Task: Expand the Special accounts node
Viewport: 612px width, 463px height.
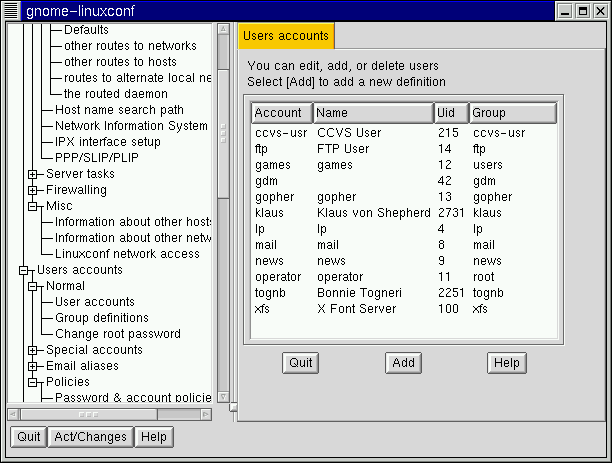Action: click(x=33, y=350)
